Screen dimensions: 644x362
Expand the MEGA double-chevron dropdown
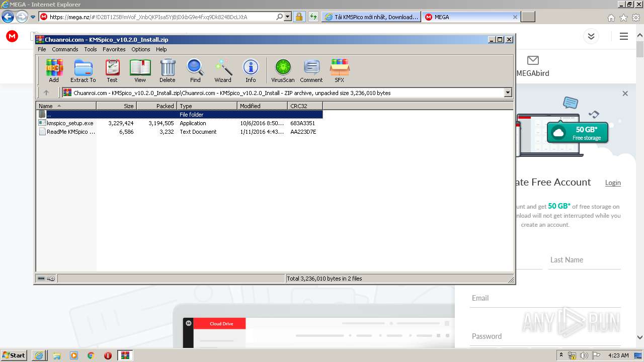pos(591,36)
